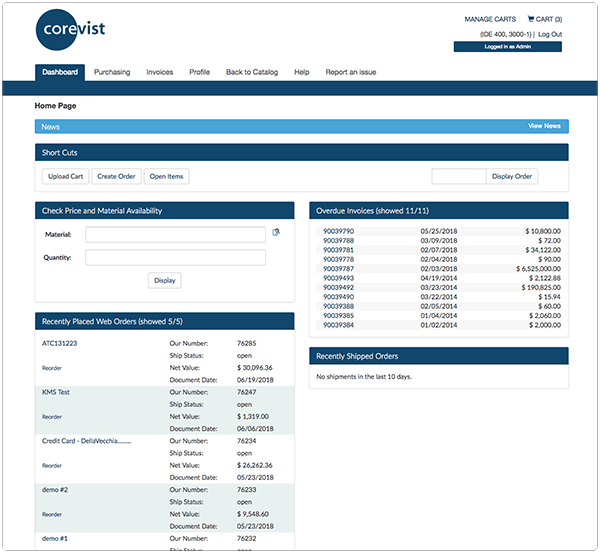Viewport: 600px width, 553px height.
Task: Click invoice amount $ 190,825.00
Action: (x=541, y=287)
